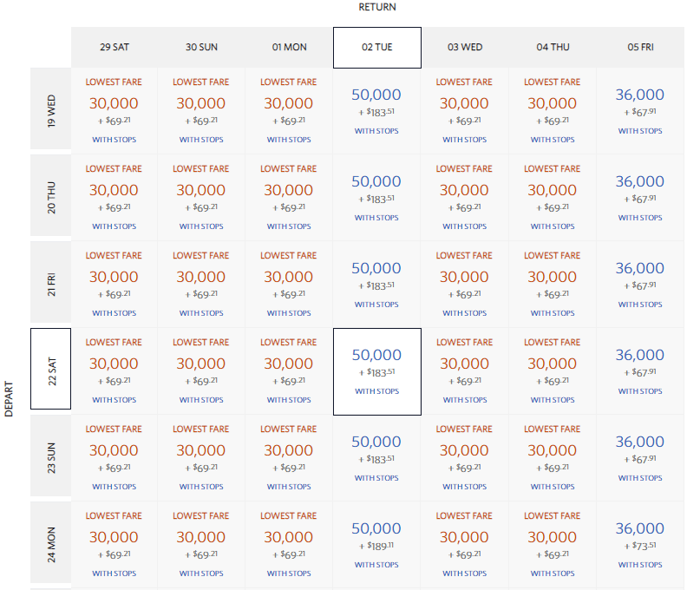Choose the 24 MON depart row header
Screen dimensions: 700x590
click(51, 542)
